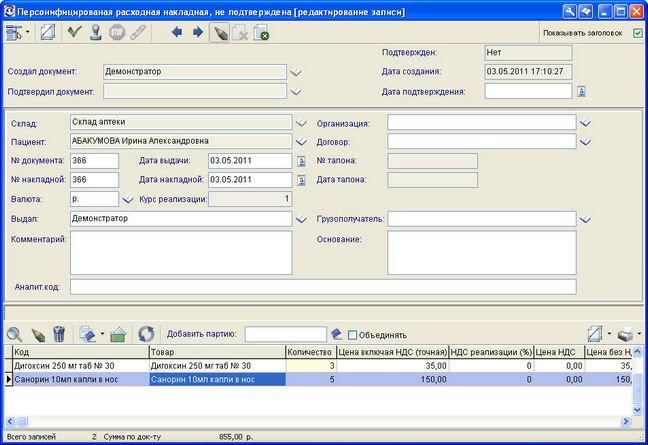Click the stamp confirm document icon

[x=96, y=32]
